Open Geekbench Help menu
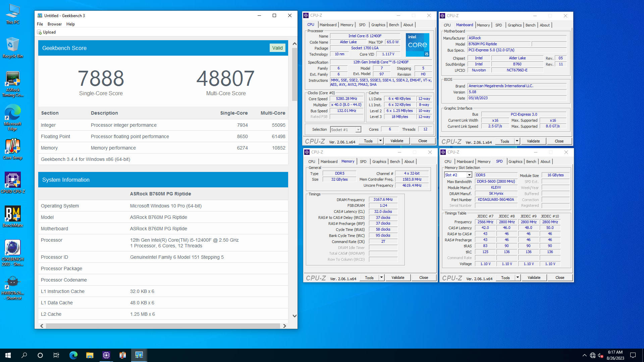The height and width of the screenshot is (362, 644). tap(70, 24)
